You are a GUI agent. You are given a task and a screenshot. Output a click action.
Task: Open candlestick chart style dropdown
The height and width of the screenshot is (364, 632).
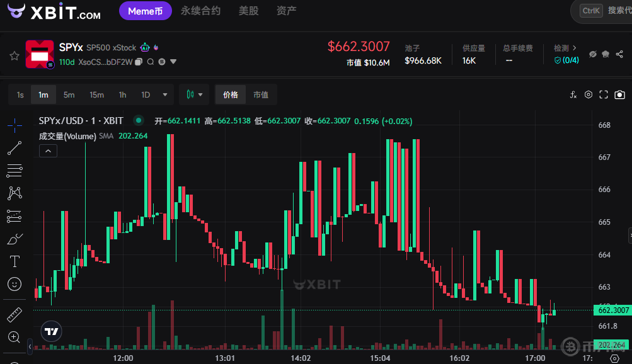pyautogui.click(x=194, y=94)
